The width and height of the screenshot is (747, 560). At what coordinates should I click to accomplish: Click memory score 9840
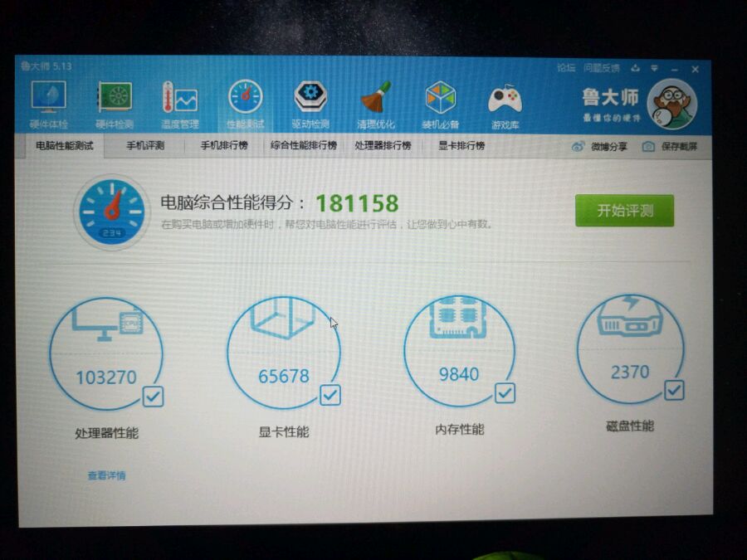(459, 374)
